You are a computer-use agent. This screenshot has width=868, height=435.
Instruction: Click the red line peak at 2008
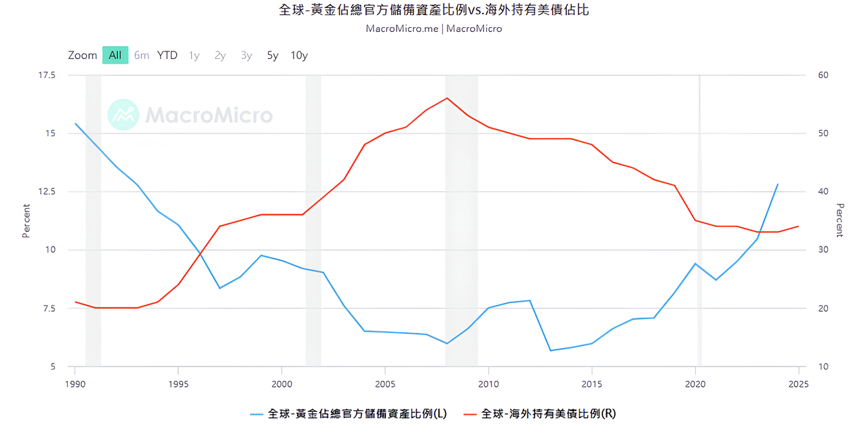(447, 98)
